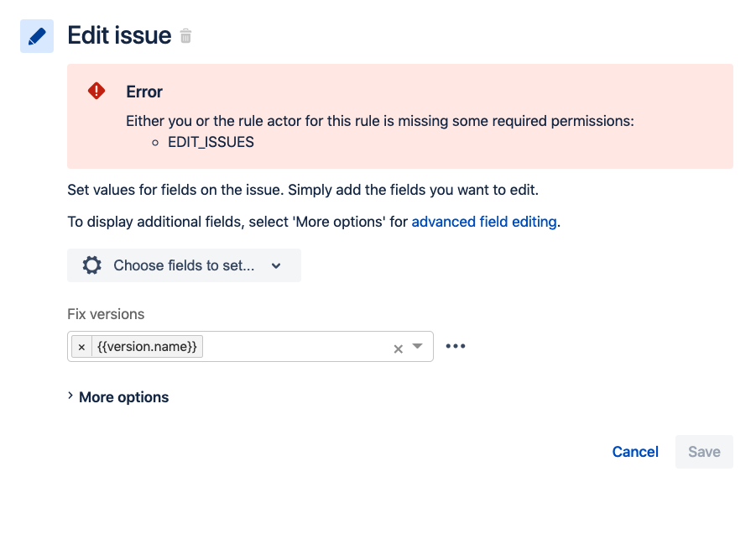Click the blue pencil Edit issue icon
Viewport: 756px width, 540px height.
click(36, 35)
